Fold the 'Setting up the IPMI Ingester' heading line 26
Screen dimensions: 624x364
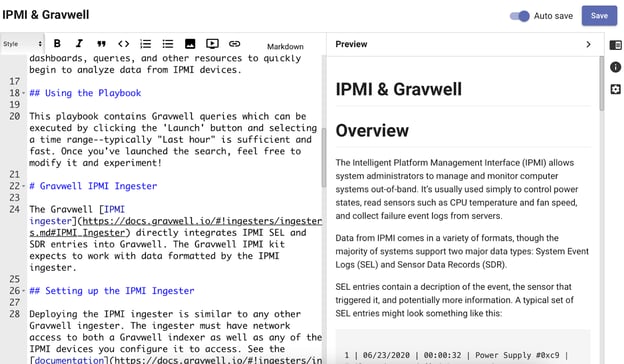point(23,291)
